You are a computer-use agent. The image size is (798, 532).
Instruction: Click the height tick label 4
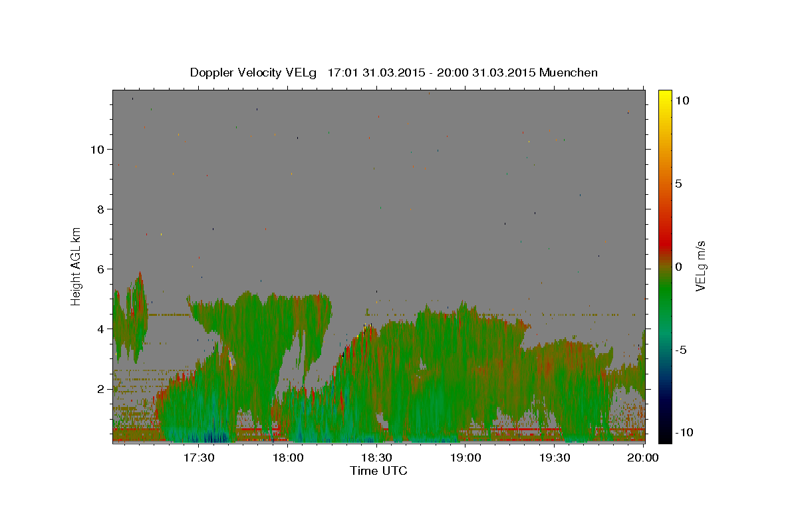point(100,329)
